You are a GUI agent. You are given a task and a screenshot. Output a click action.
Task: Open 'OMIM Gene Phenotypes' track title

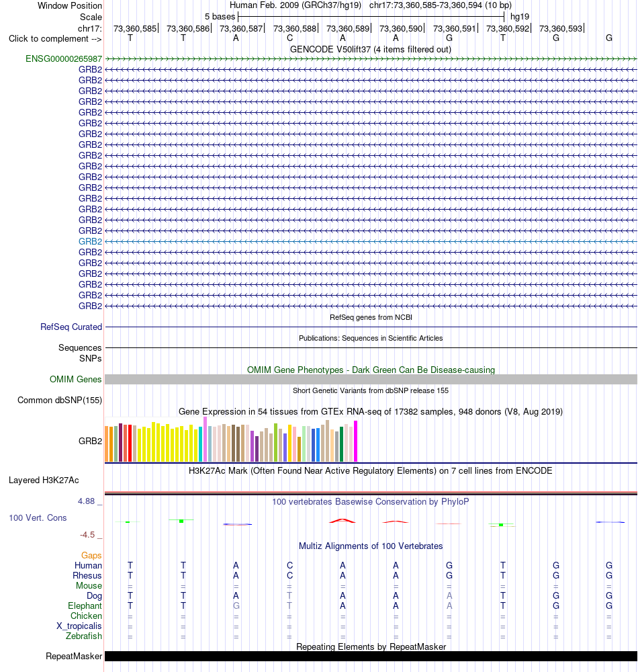click(x=371, y=370)
